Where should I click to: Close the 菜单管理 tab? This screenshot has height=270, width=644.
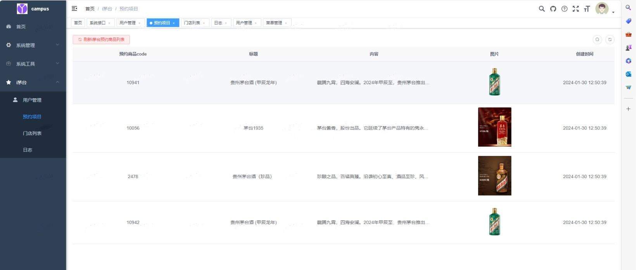(286, 23)
